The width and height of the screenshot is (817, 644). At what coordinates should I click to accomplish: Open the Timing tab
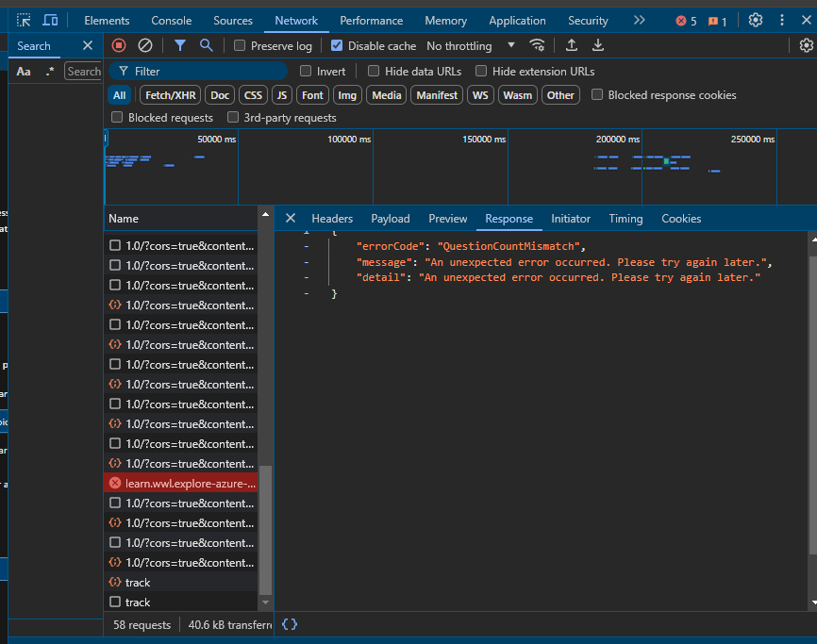coord(625,219)
